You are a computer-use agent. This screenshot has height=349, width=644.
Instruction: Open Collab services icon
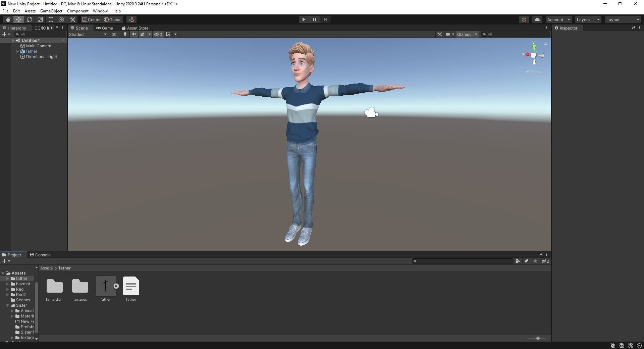[x=524, y=19]
